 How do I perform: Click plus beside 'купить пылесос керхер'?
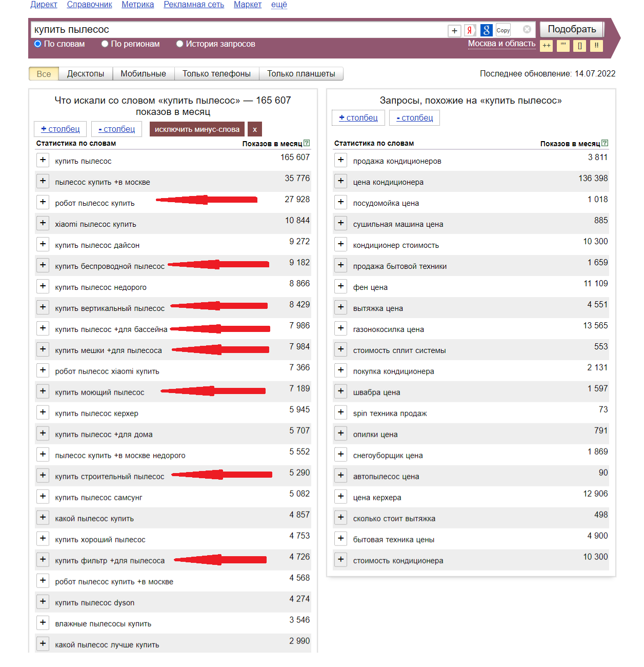(x=43, y=413)
